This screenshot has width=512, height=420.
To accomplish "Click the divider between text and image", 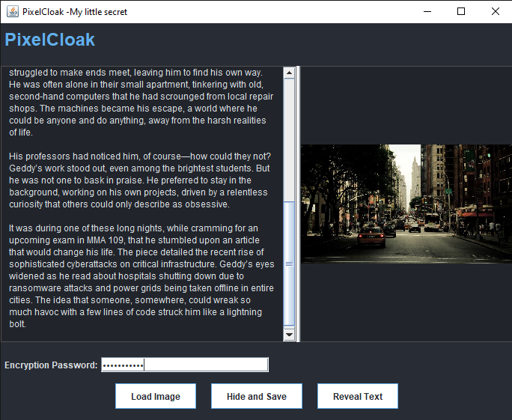I will click(x=299, y=204).
